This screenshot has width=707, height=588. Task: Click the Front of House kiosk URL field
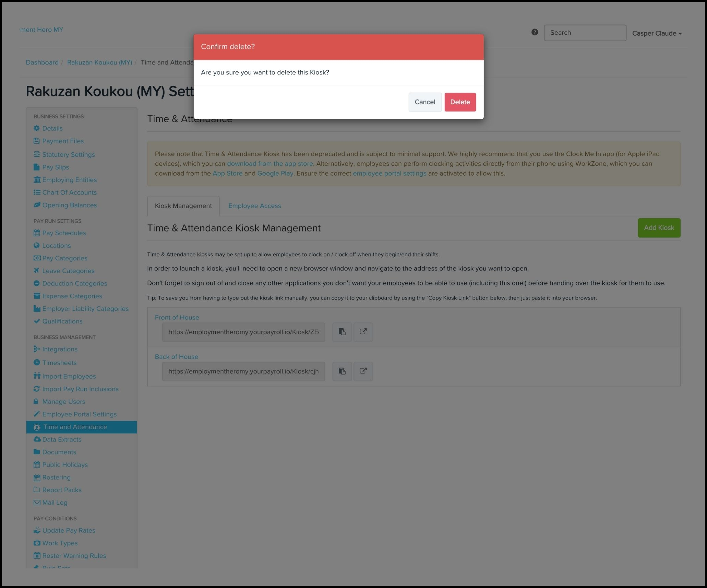click(x=243, y=332)
